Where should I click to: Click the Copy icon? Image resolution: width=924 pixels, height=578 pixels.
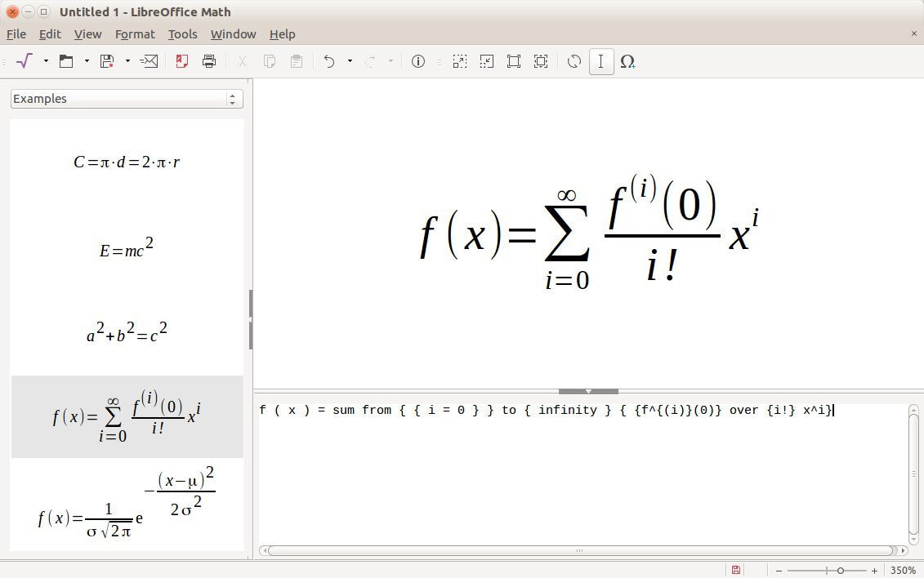[x=270, y=61]
